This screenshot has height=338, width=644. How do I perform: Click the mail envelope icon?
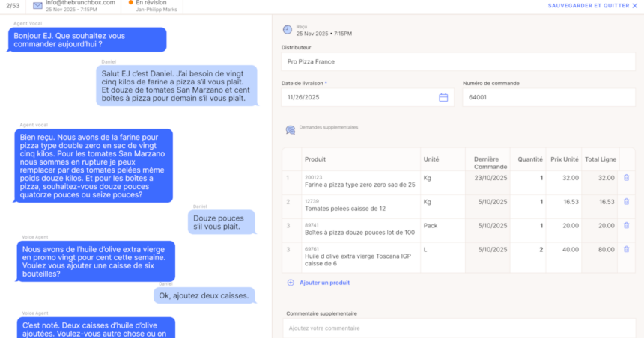(x=38, y=5)
